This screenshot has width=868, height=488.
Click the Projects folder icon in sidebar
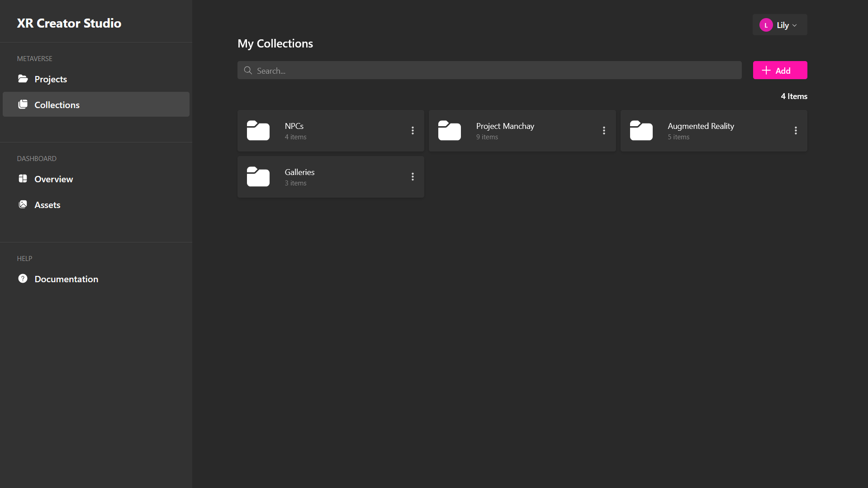pos(23,79)
